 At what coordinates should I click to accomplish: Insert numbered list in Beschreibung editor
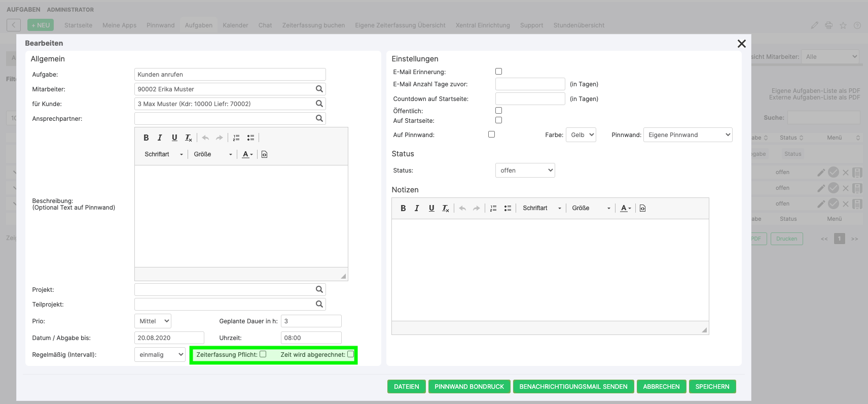(236, 138)
